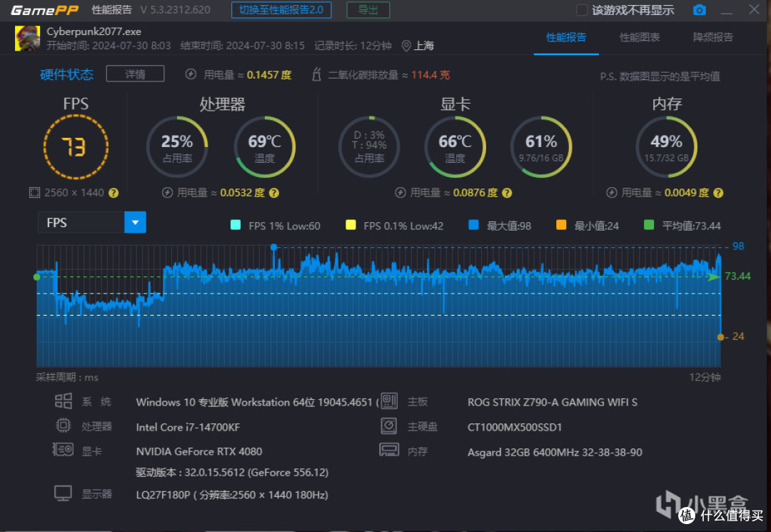Click the power usage lightning icon near 0.1457
771x532 pixels.
coord(191,74)
